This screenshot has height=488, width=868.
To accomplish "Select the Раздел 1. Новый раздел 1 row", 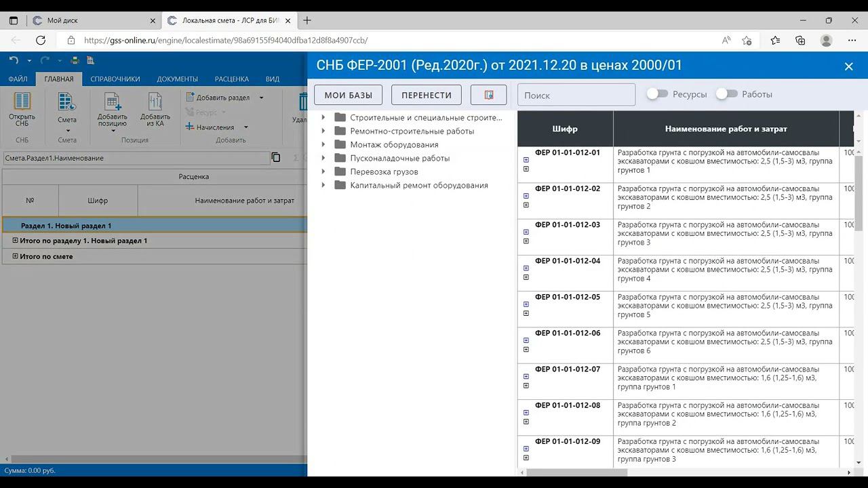I will pos(155,225).
